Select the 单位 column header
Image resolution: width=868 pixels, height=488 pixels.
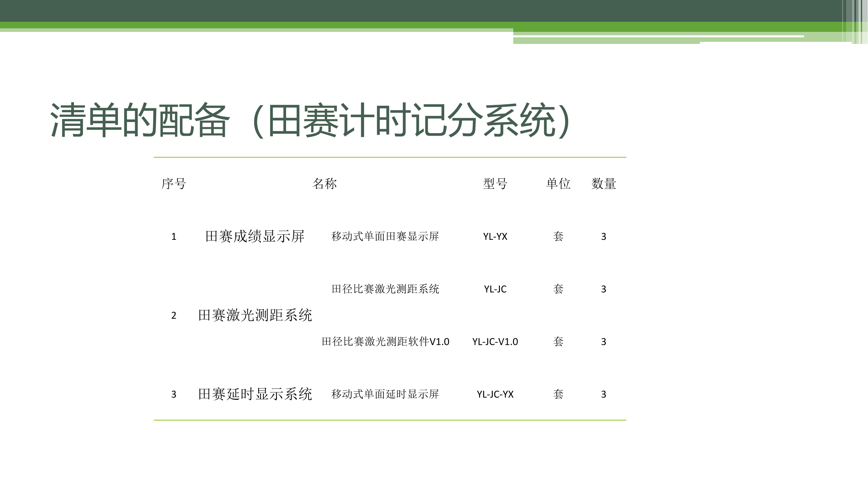(558, 183)
